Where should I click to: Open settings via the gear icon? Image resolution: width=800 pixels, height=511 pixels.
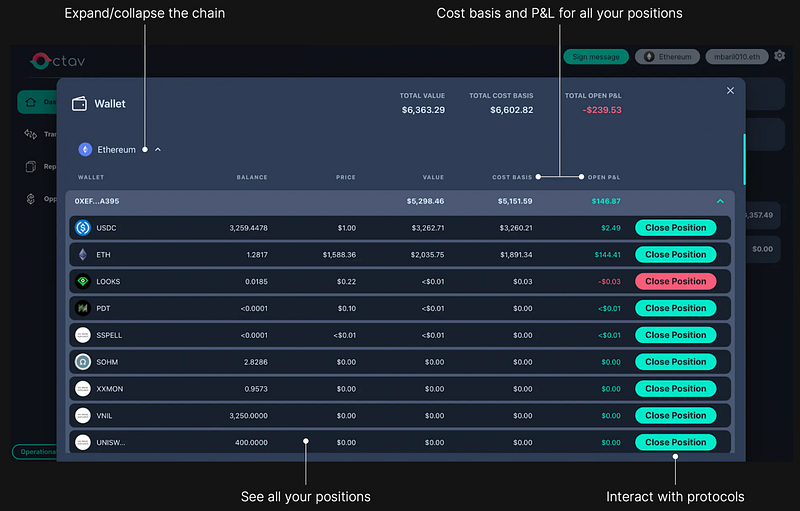(x=780, y=56)
